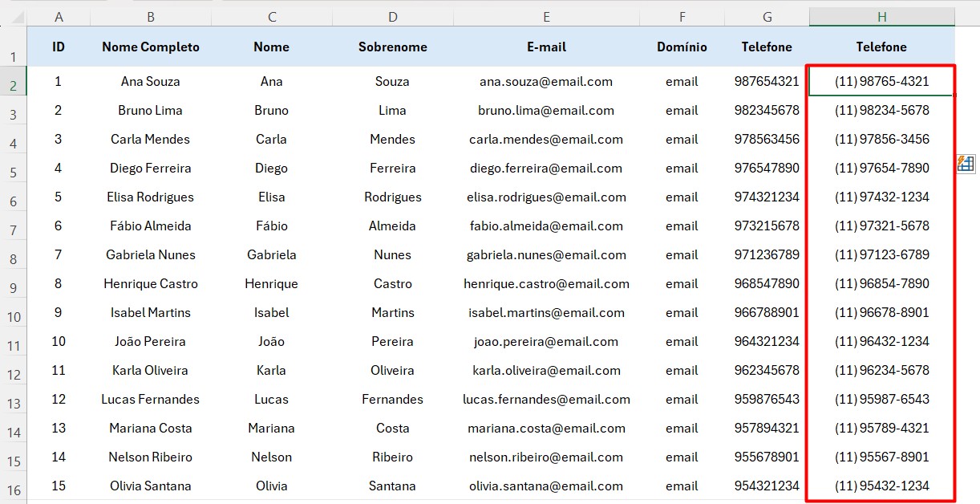This screenshot has height=504, width=980.
Task: Click email olivia.santana@email.com
Action: [x=546, y=486]
